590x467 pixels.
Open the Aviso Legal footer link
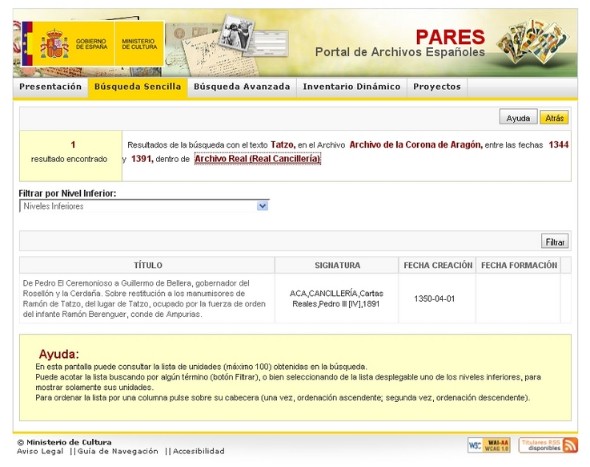pyautogui.click(x=40, y=451)
